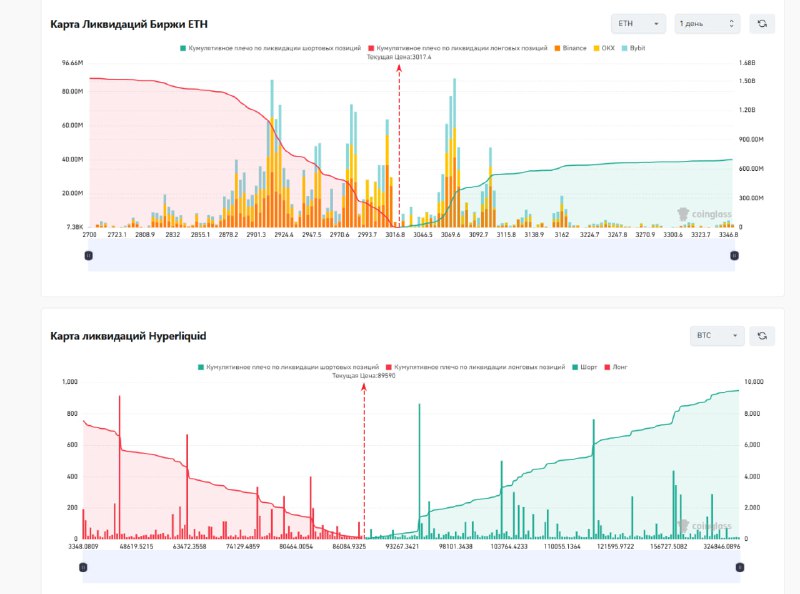The height and width of the screenshot is (594, 800).
Task: Click left range handle under Hyperliquid chart
Action: click(83, 567)
